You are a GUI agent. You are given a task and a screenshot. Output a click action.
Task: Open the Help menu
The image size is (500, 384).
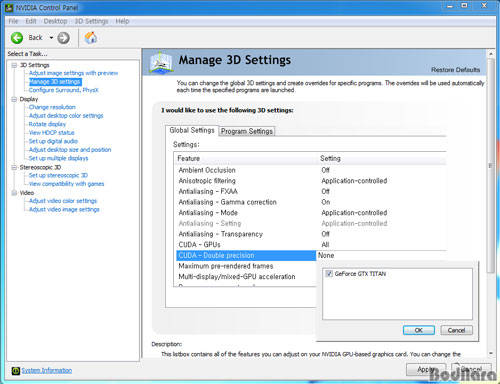point(122,21)
